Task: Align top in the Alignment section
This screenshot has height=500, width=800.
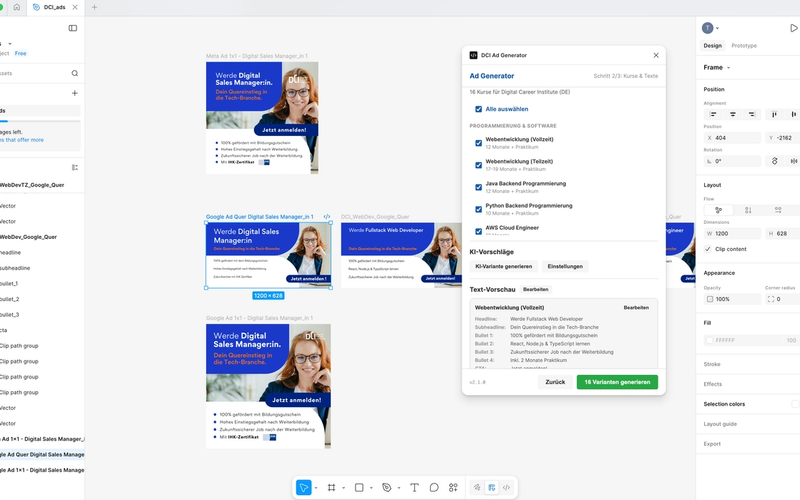Action: (x=774, y=114)
